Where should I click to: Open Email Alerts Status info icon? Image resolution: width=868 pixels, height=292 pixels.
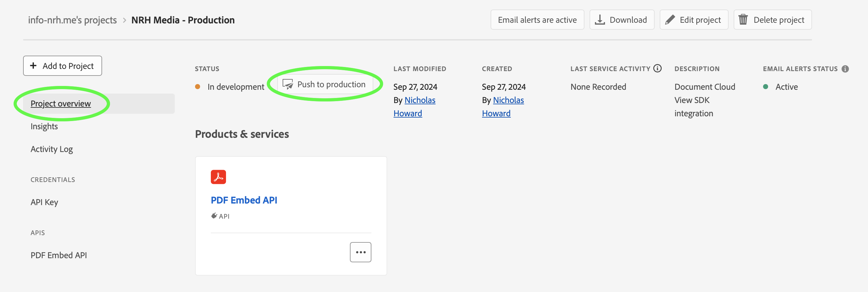845,69
